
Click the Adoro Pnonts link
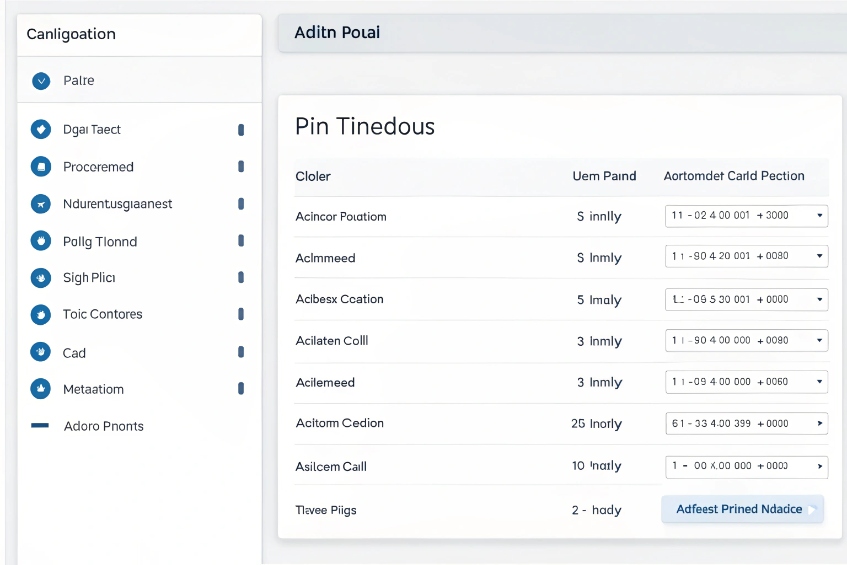[104, 426]
